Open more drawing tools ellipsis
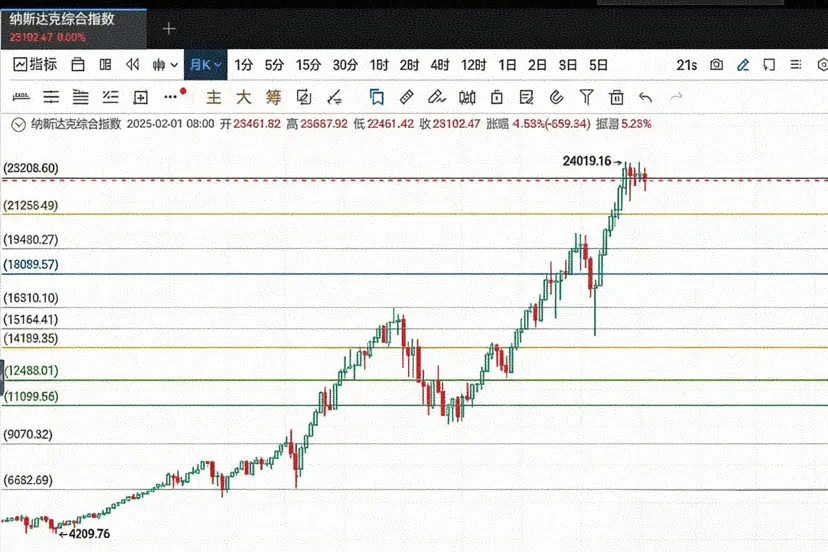This screenshot has height=552, width=828. [x=171, y=97]
